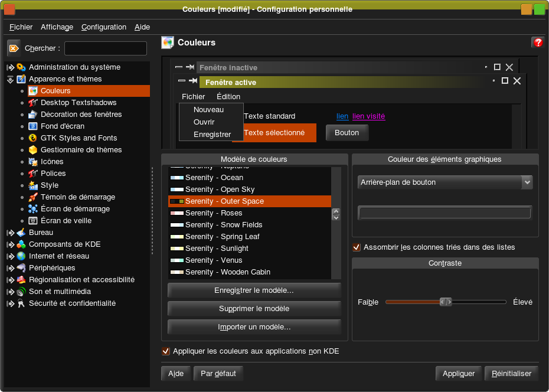This screenshot has height=392, width=549.
Task: Click the lien visité link in preview
Action: click(x=369, y=116)
